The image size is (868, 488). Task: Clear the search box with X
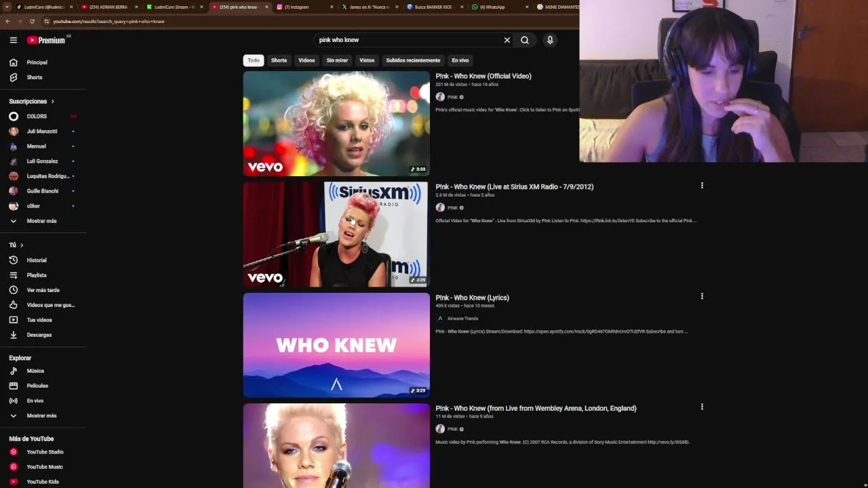click(507, 40)
